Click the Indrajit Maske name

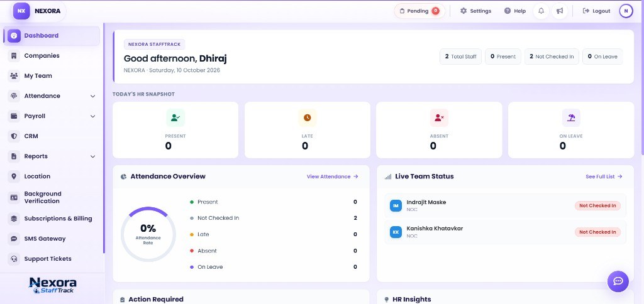coord(426,202)
